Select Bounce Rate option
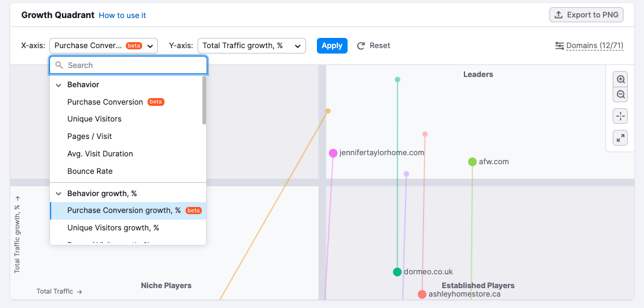Image resolution: width=644 pixels, height=308 pixels. click(x=128, y=171)
